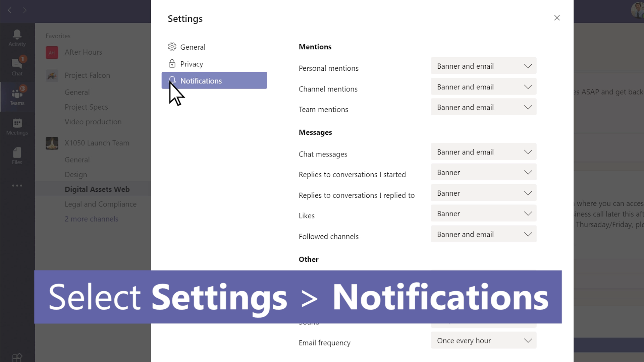Expand Chat messages notification dropdown
Viewport: 644px width, 362px height.
[x=483, y=152]
